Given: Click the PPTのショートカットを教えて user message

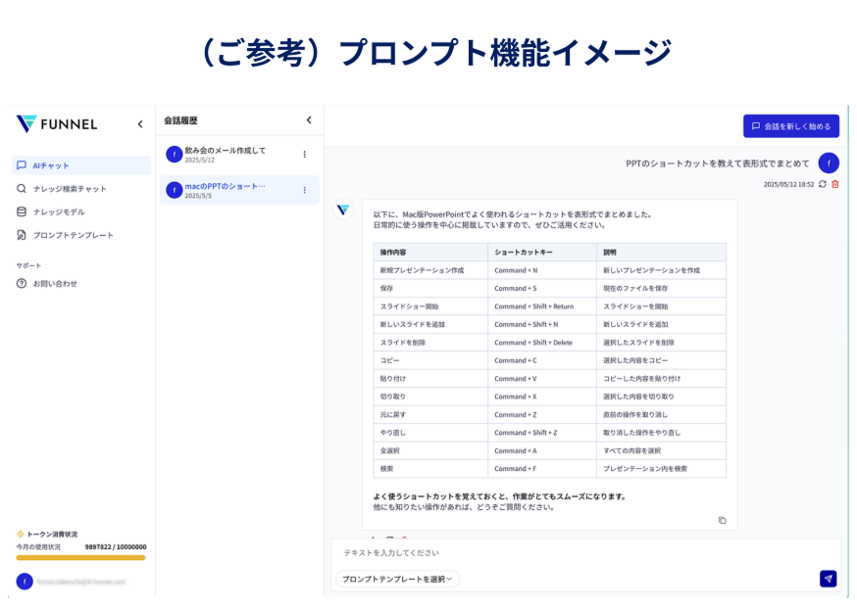Looking at the screenshot, I should pyautogui.click(x=717, y=163).
